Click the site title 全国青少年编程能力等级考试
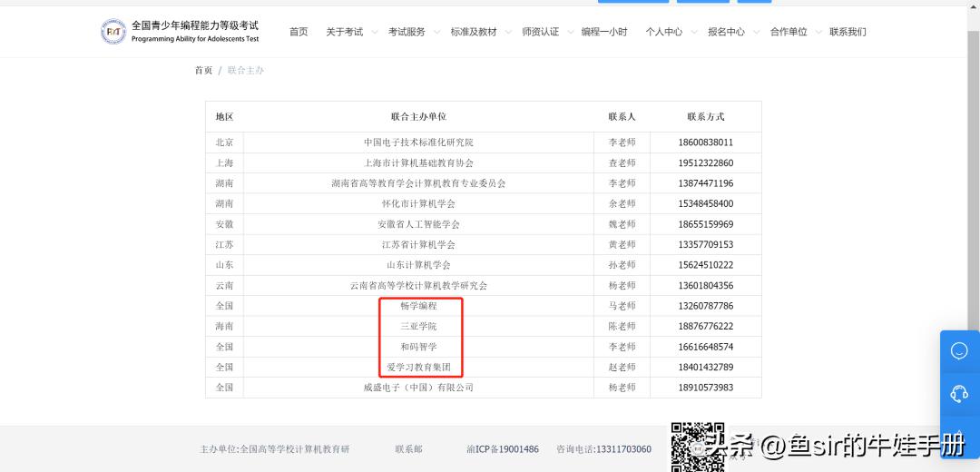Image resolution: width=980 pixels, height=472 pixels. [x=195, y=25]
